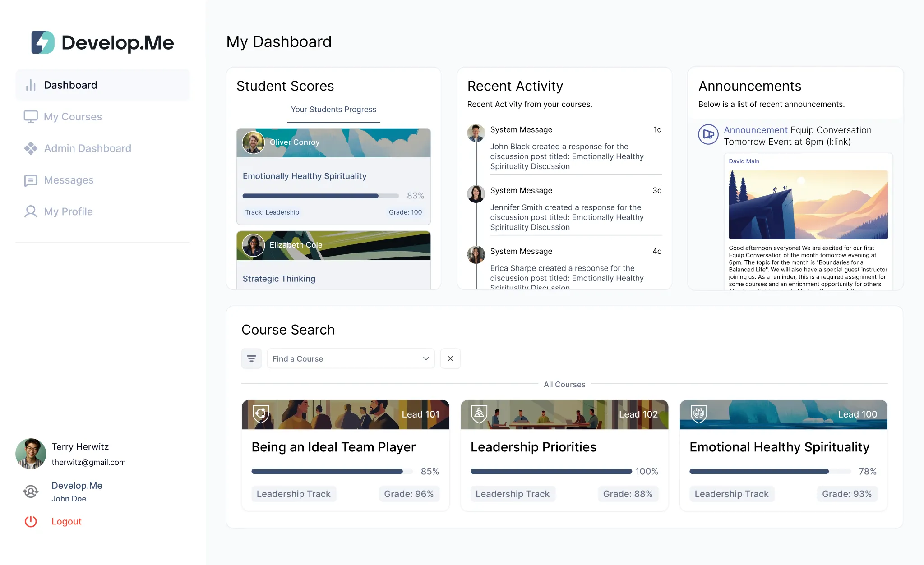
Task: Click the Develop.Me lightning logo
Action: tap(42, 42)
